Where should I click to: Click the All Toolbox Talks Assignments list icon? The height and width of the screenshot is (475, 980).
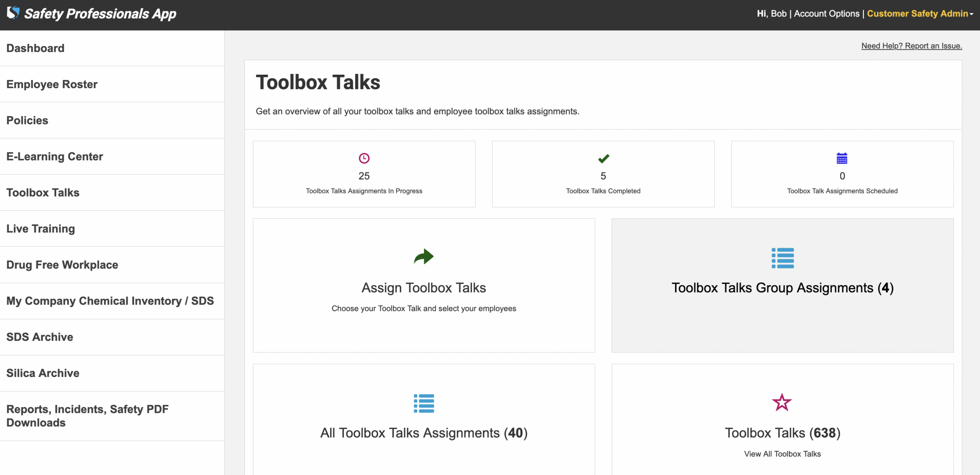point(423,403)
